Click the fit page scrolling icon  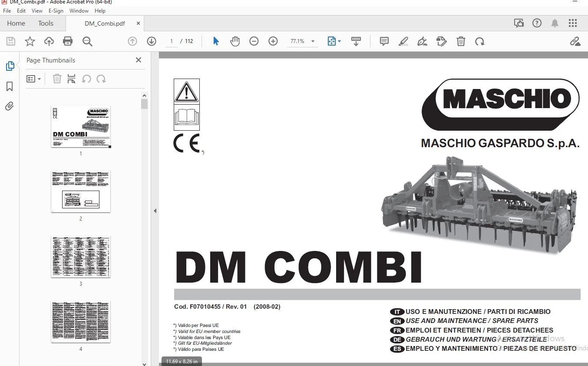(332, 41)
